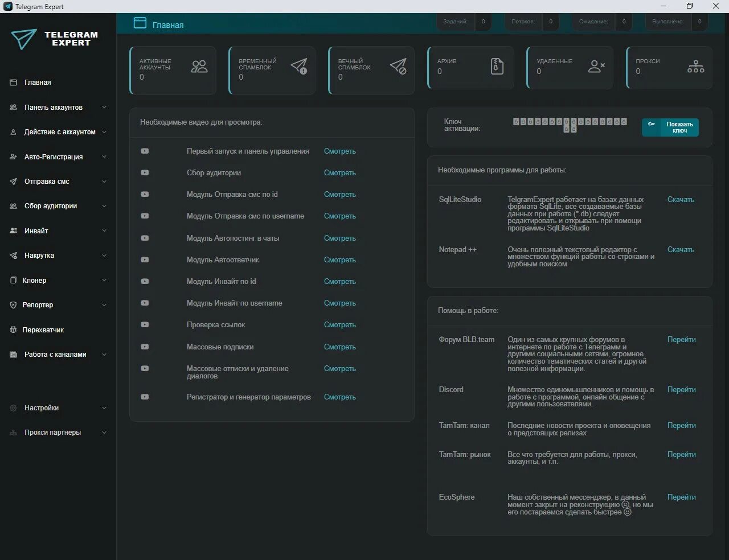
Task: Click Перейти for TamTam: канал
Action: tap(682, 426)
